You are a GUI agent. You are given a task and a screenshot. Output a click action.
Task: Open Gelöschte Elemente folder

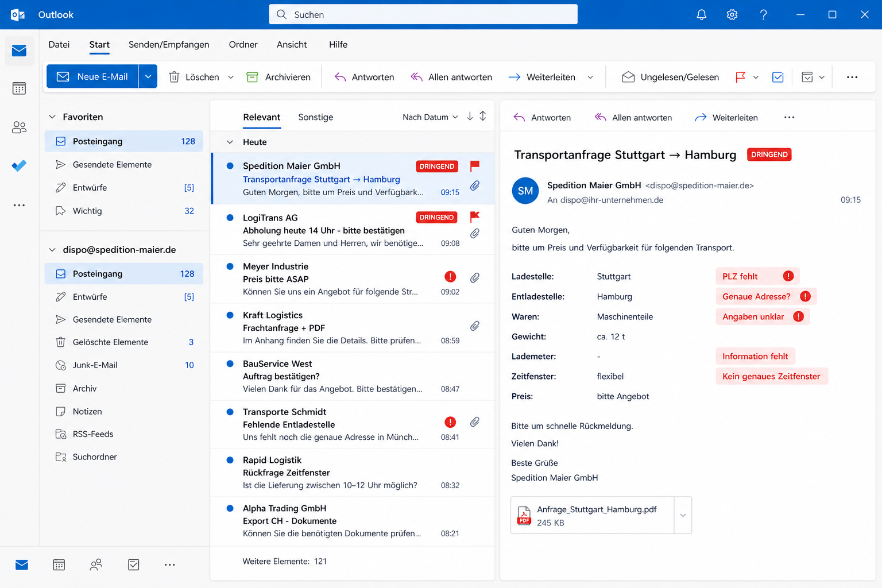point(124,342)
